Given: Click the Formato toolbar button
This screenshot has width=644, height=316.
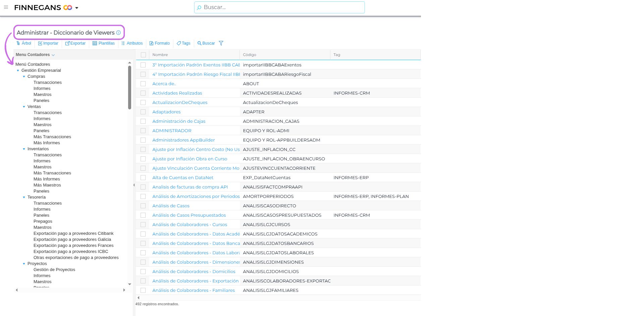Looking at the screenshot, I should pyautogui.click(x=160, y=43).
